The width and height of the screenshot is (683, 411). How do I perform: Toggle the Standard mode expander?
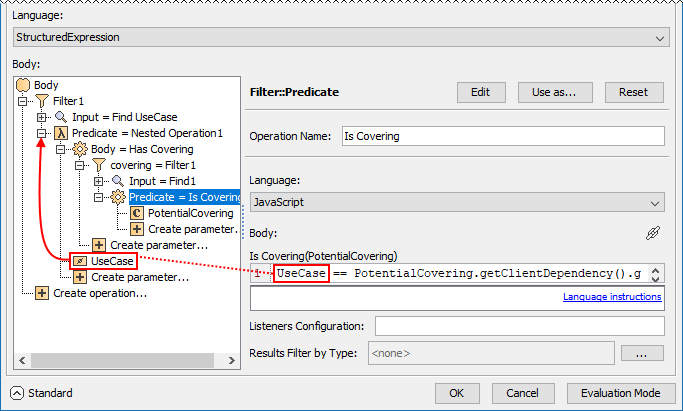17,393
